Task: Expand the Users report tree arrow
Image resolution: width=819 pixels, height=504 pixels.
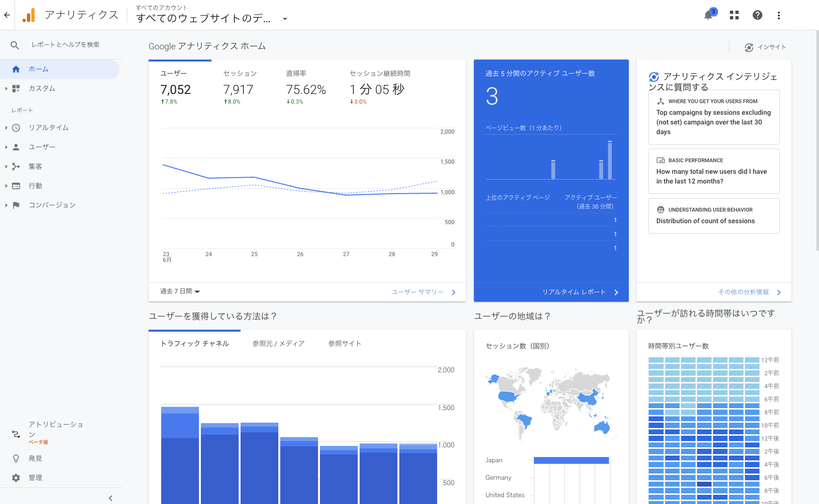Action: click(6, 147)
